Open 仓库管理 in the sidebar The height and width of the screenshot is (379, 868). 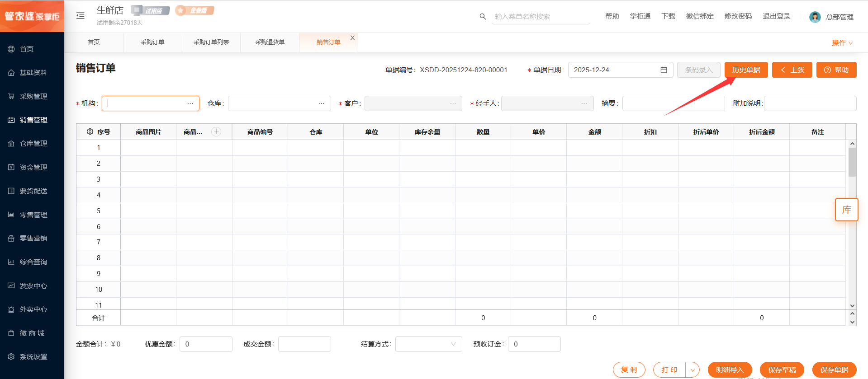click(x=33, y=144)
